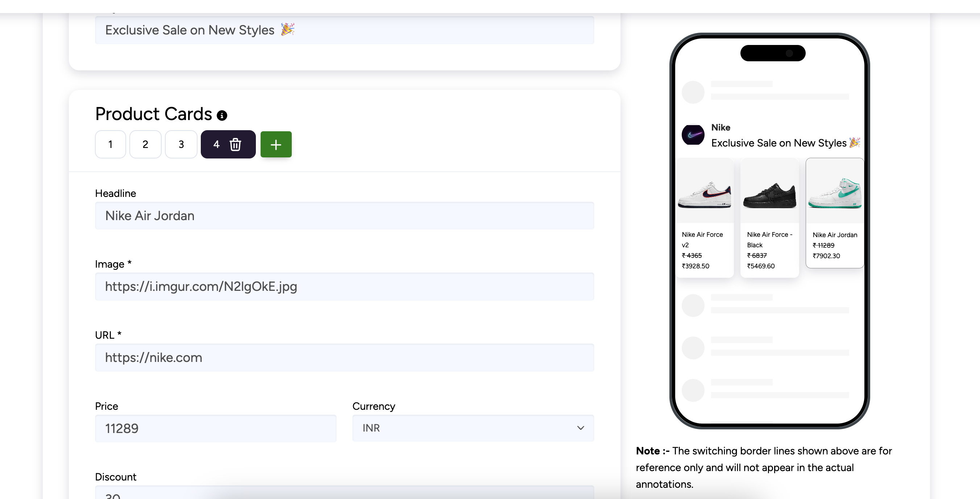Click the preview headline Exclusive Sale text
Screen dimensions: 980x499
(x=786, y=143)
